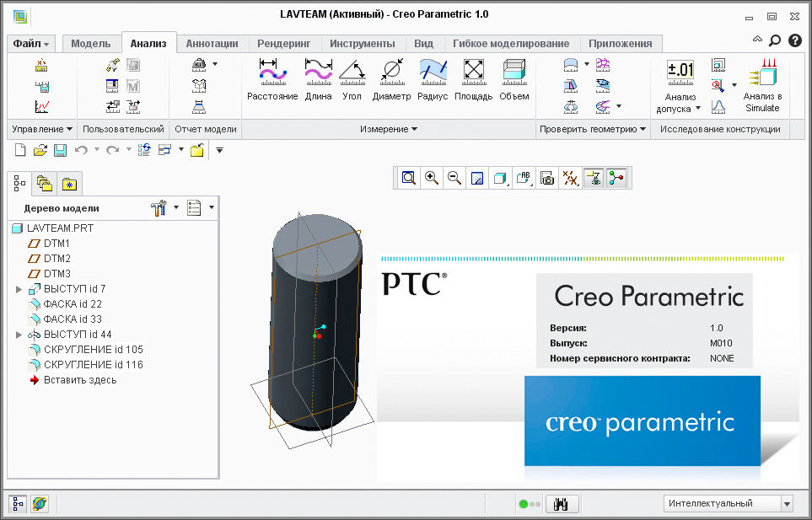
Task: Click the Zoom In magnifier icon
Action: [432, 179]
